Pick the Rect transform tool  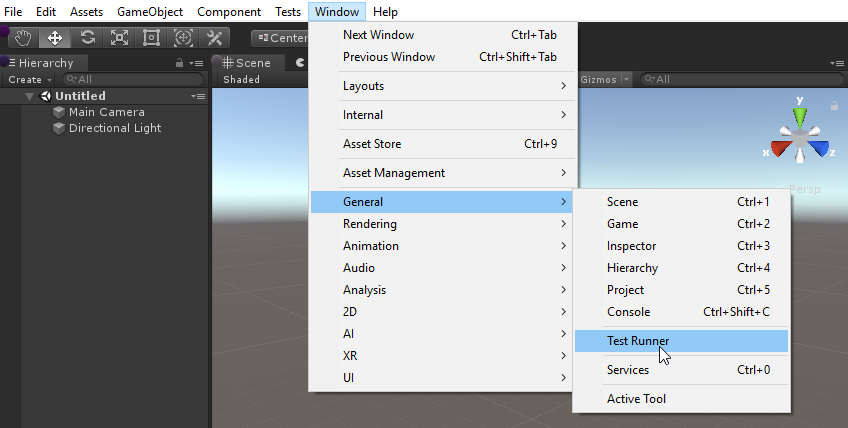(151, 38)
